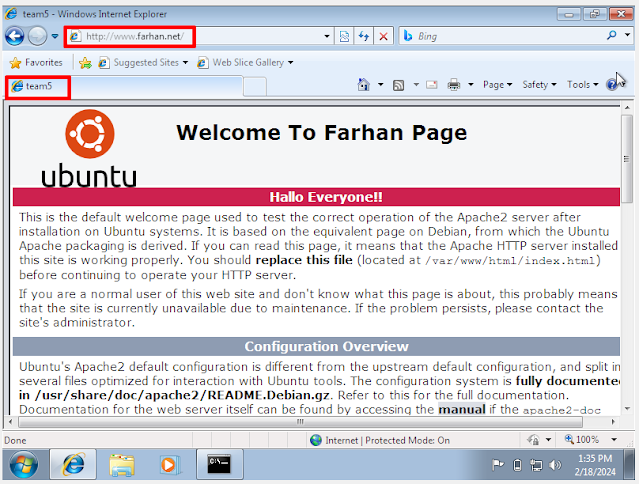Open the clock showing 1:35 PM
Viewport: 639px width, 484px height.
595,465
